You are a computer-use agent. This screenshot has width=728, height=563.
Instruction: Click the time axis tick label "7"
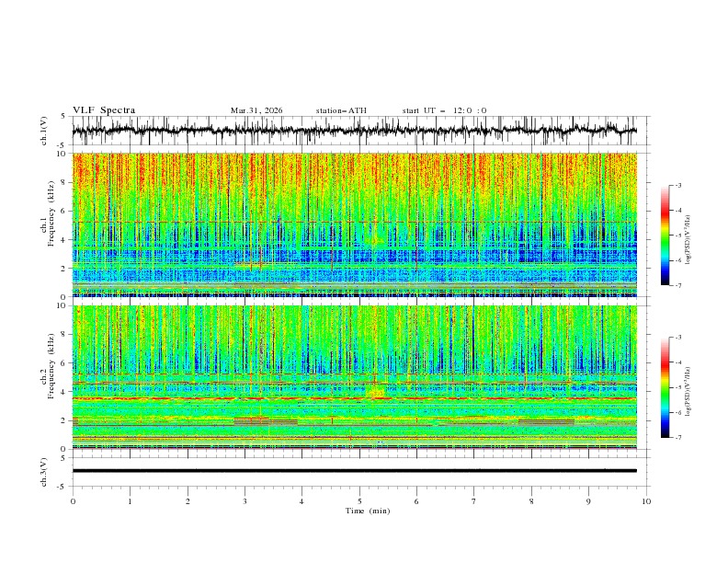[x=474, y=501]
